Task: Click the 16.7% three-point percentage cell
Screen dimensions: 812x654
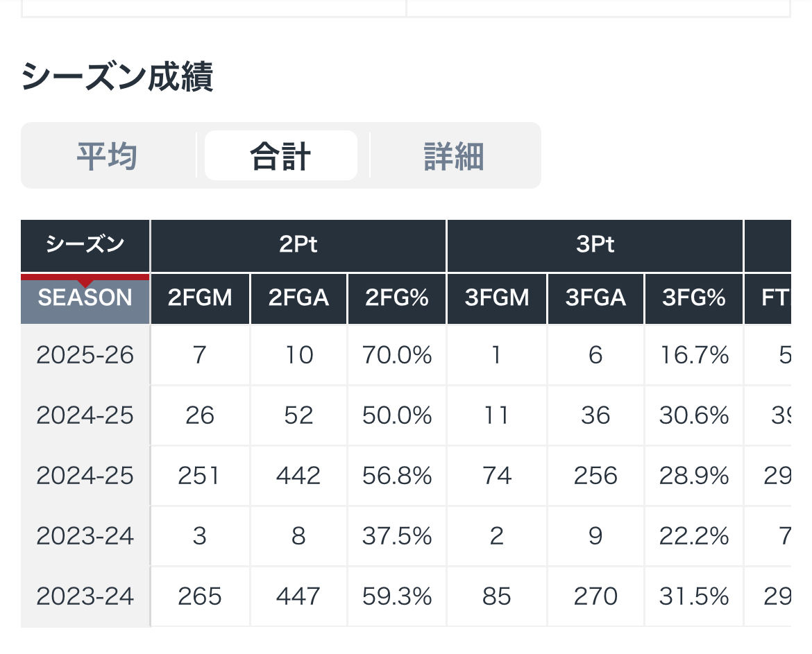Action: 694,356
